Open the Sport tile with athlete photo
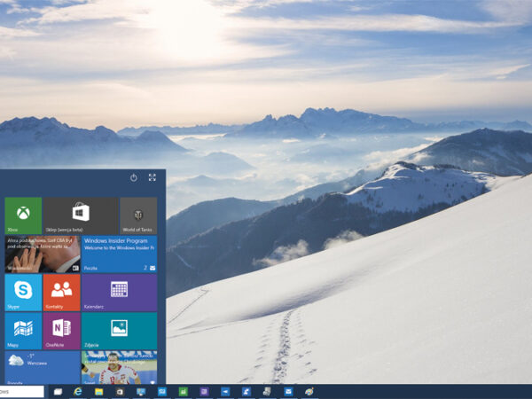 pyautogui.click(x=119, y=366)
